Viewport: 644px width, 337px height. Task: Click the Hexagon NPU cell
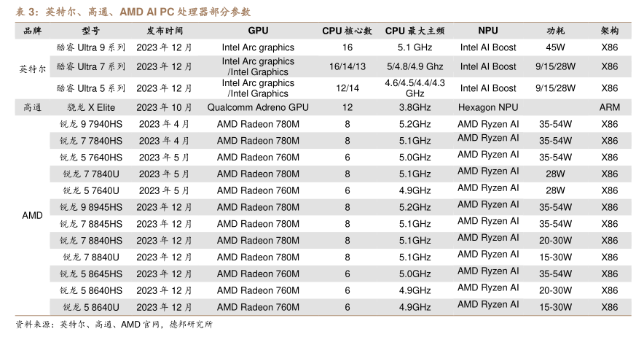coord(488,107)
